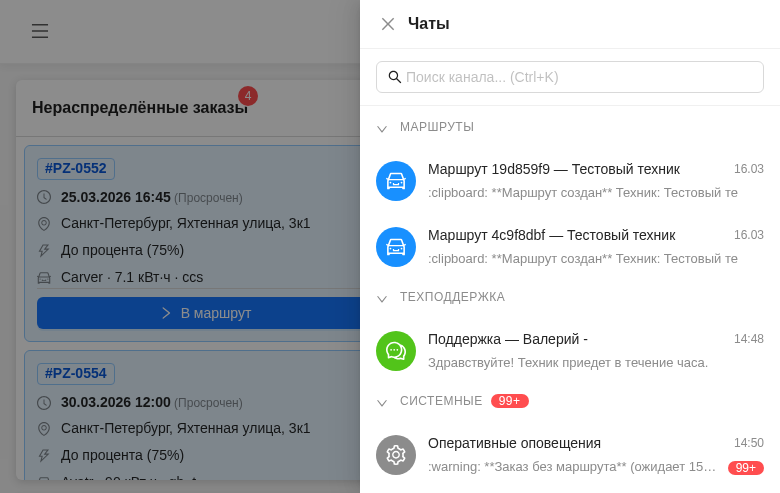Open the hamburger navigation menu
Viewport: 780px width, 493px height.
(40, 31)
